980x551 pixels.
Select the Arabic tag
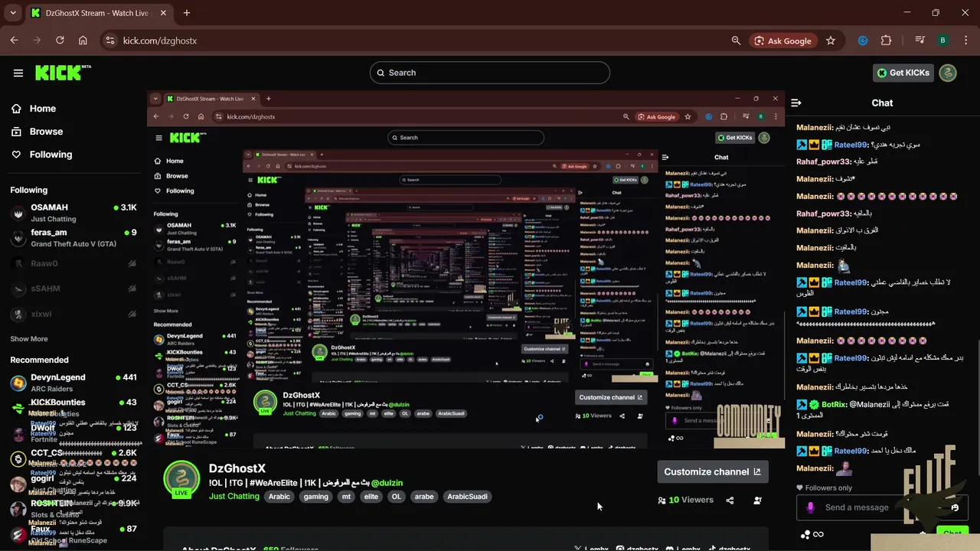[x=279, y=497]
